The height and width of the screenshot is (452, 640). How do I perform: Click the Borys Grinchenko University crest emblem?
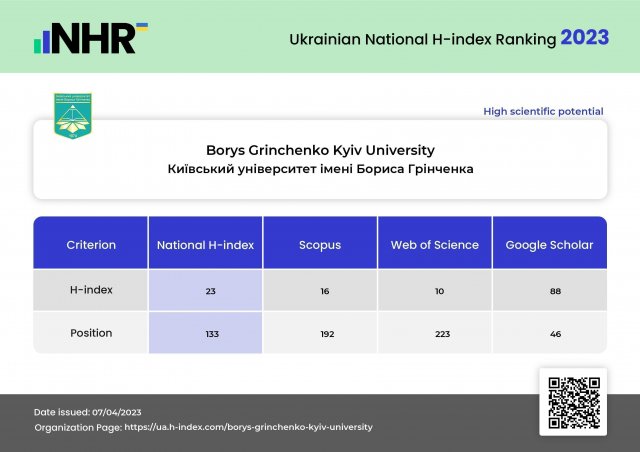[74, 117]
